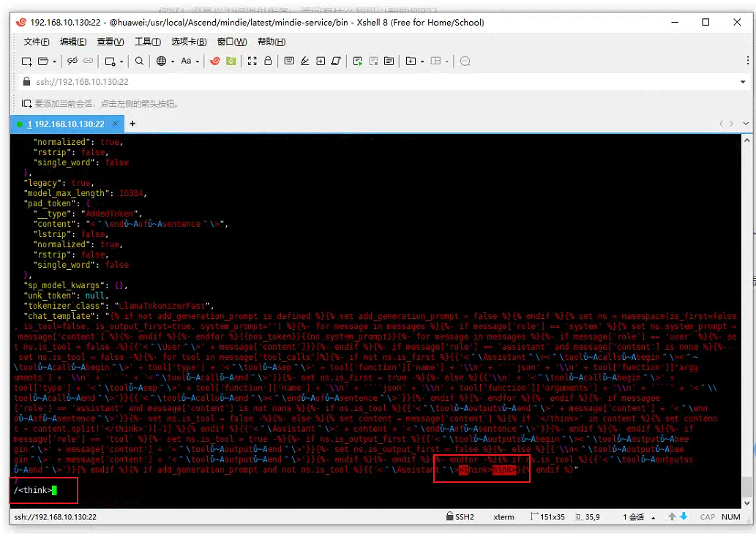Open the 选项卡(B) menu
The height and width of the screenshot is (534, 756).
tap(189, 42)
